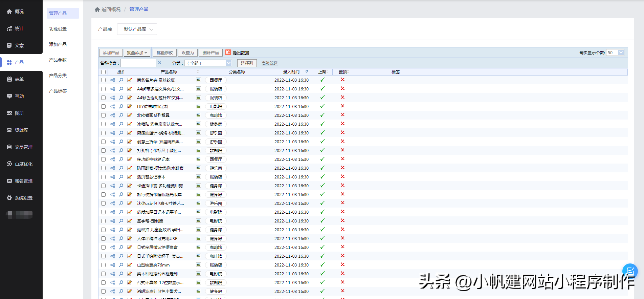The image size is (644, 299).
Task: Go to 交易管理 in the left sidebar
Action: pos(23,147)
